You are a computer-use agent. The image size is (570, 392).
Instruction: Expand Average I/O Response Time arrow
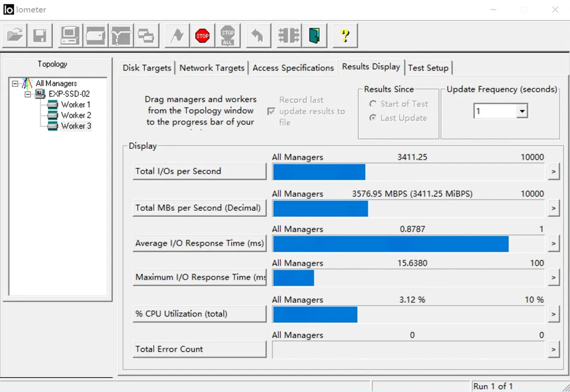553,244
